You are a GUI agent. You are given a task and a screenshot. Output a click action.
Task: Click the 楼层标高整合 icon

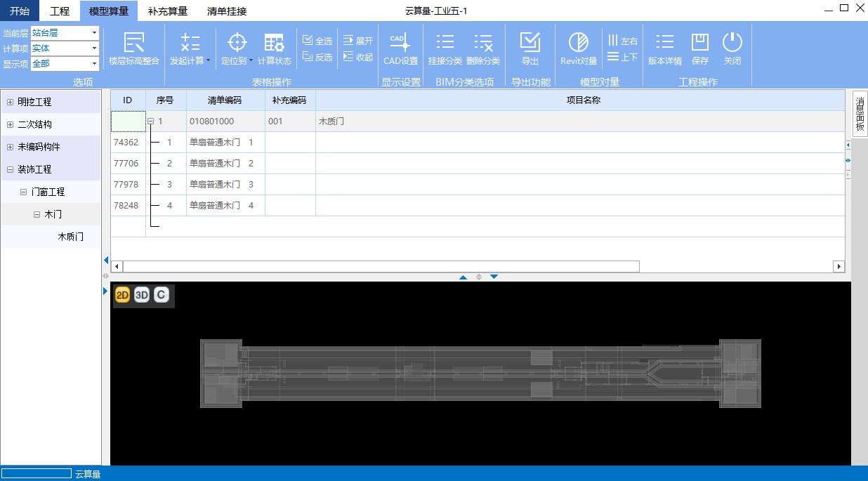133,43
